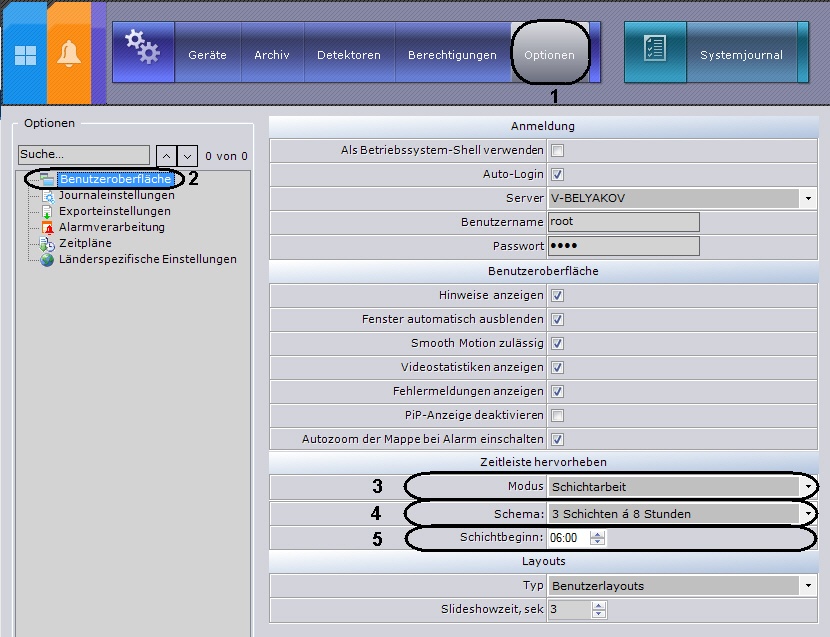
Task: Open the Berechtigungen tab
Action: (452, 55)
